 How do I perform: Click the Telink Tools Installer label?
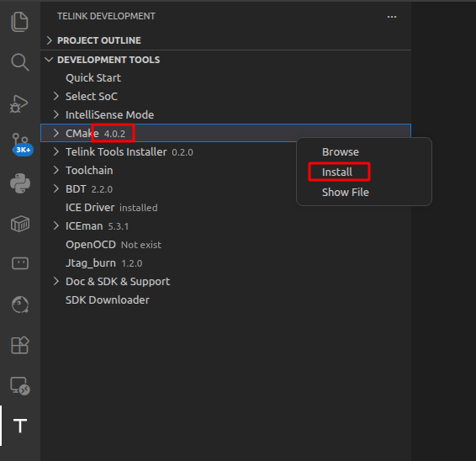116,152
